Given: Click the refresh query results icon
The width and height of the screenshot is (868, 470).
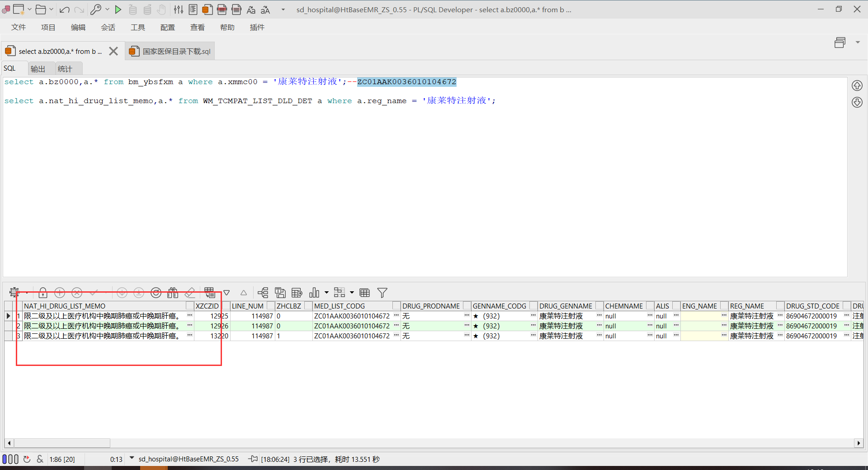Looking at the screenshot, I should click(156, 293).
